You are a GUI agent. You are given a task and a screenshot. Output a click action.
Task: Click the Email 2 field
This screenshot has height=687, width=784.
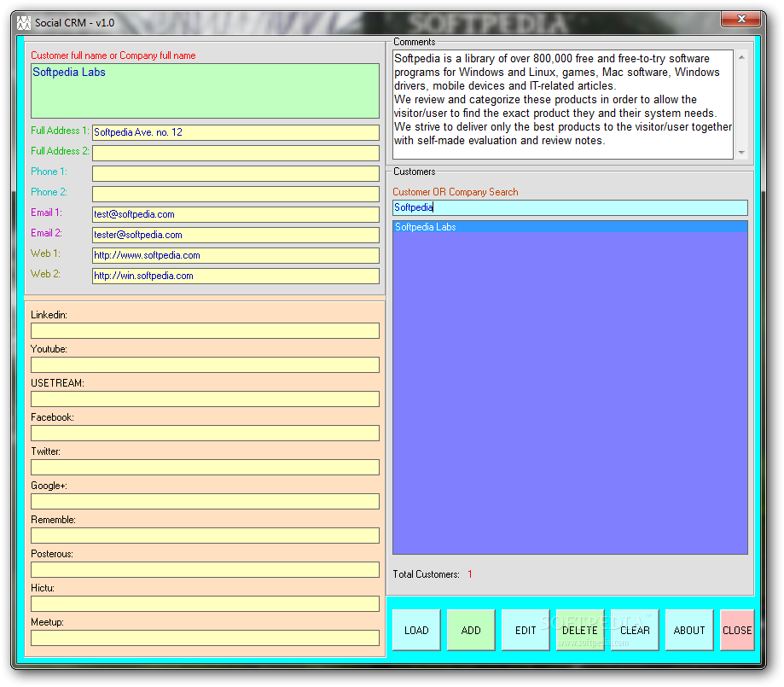tap(235, 235)
